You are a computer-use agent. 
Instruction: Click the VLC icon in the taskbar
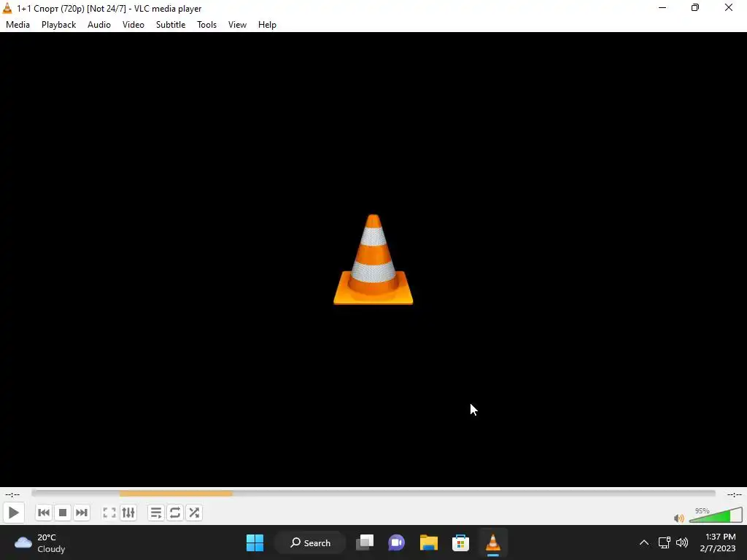(x=492, y=542)
